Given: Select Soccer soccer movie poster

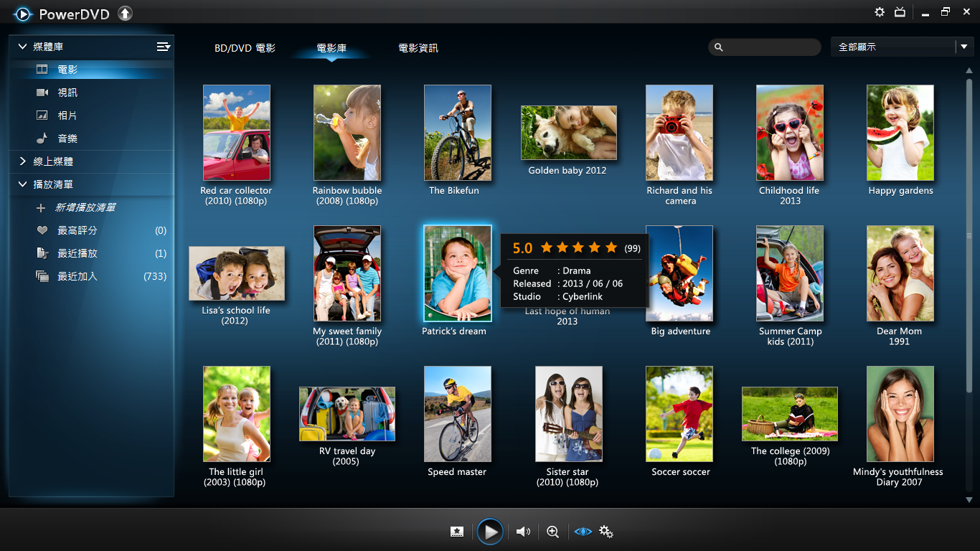Looking at the screenshot, I should point(679,414).
